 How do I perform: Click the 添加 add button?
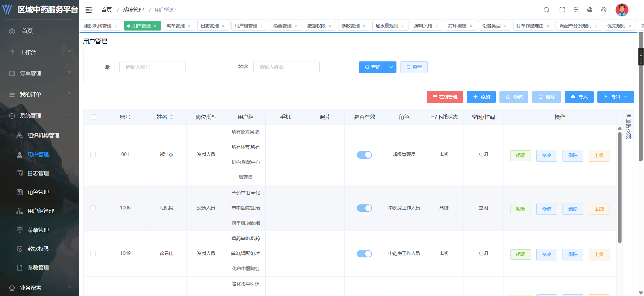pos(481,97)
